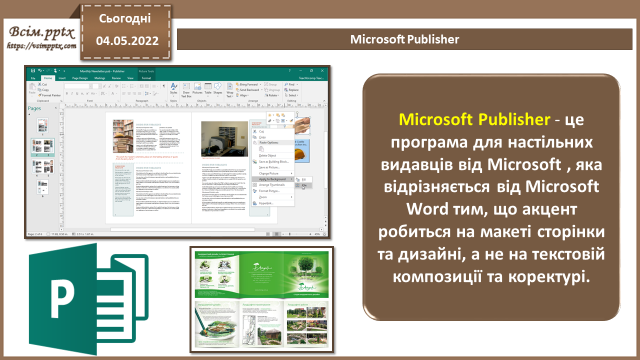640x360 pixels.
Task: Toggle paragraph marks (pilcrow) icon
Action: click(x=164, y=86)
